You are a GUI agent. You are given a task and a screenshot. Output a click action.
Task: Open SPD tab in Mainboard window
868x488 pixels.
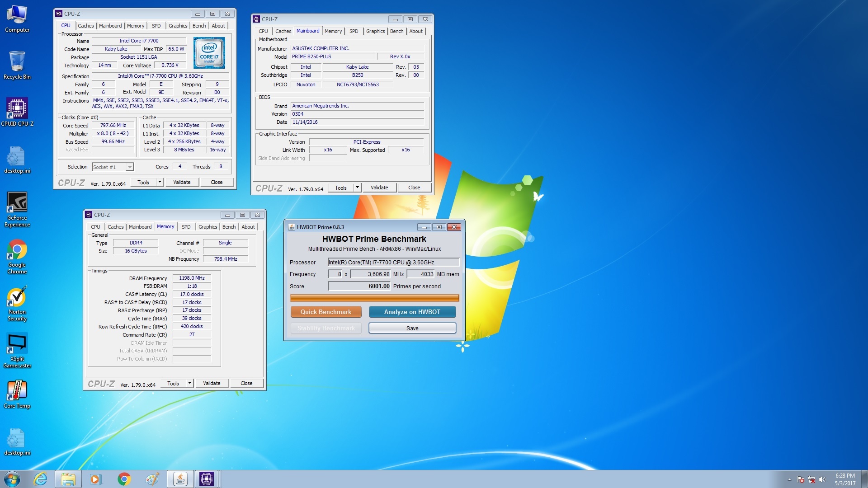[x=354, y=31]
